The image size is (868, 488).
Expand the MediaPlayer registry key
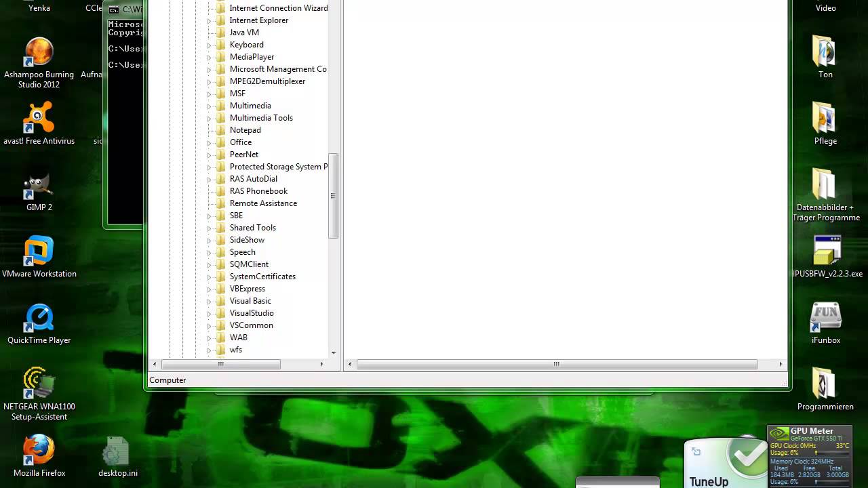click(x=209, y=58)
